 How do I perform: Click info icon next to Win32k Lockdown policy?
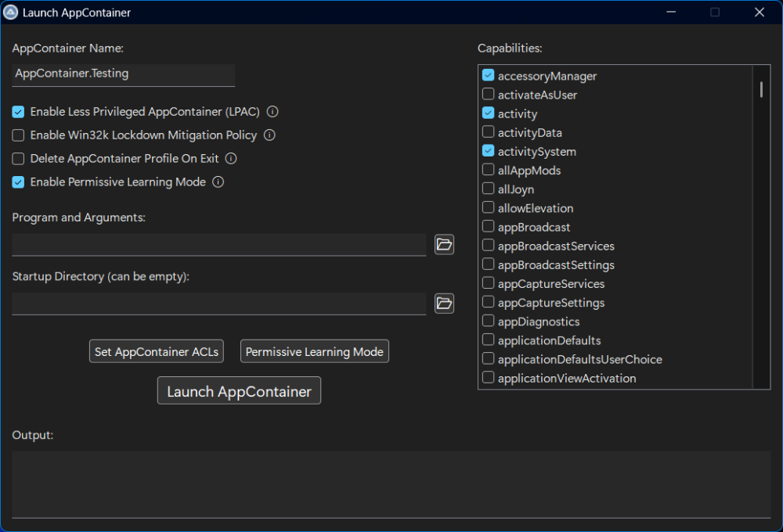point(269,135)
